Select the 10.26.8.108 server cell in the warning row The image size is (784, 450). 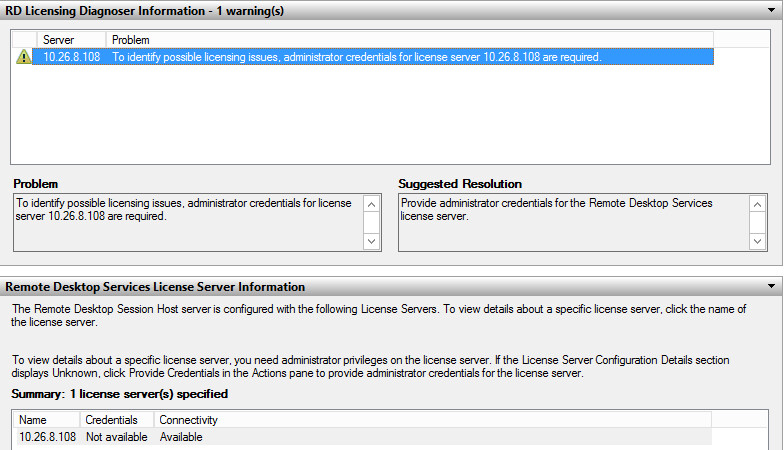click(x=72, y=57)
